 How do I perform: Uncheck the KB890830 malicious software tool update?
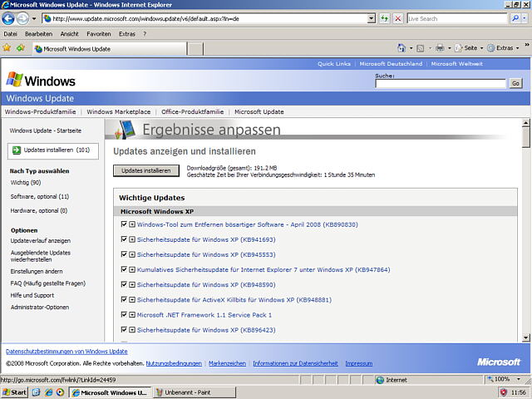[124, 224]
